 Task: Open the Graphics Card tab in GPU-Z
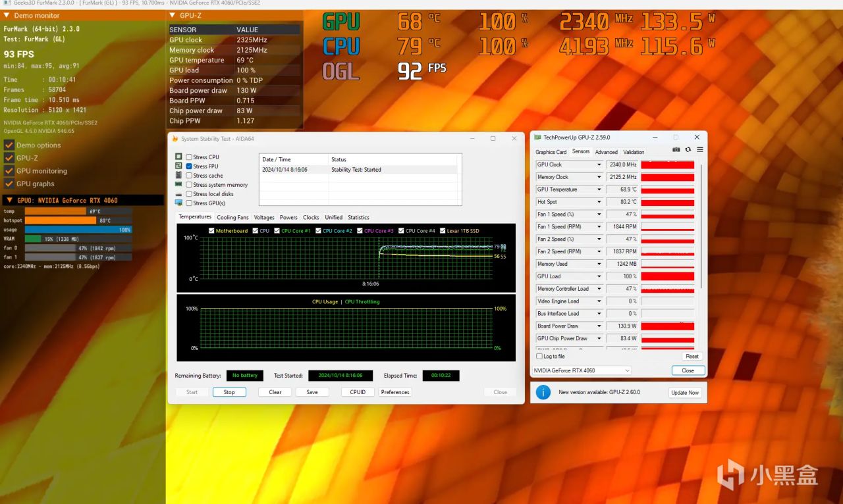(551, 152)
